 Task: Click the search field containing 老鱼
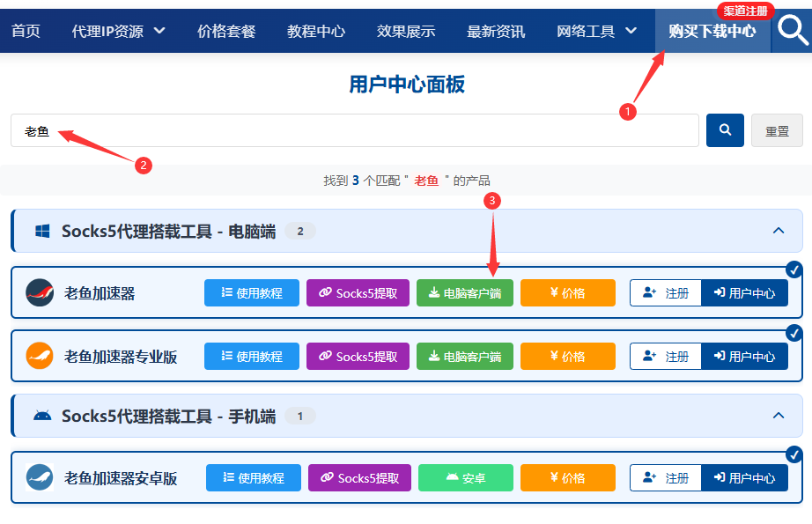[355, 130]
